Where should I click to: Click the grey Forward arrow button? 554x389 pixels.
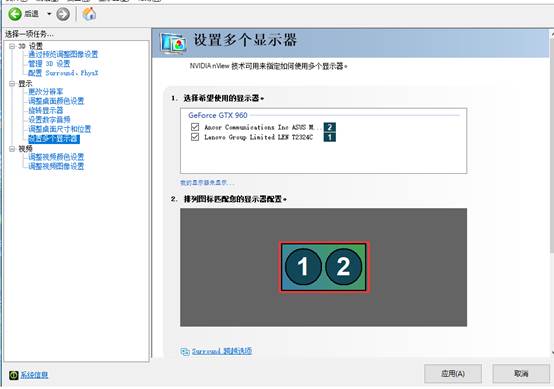(63, 14)
